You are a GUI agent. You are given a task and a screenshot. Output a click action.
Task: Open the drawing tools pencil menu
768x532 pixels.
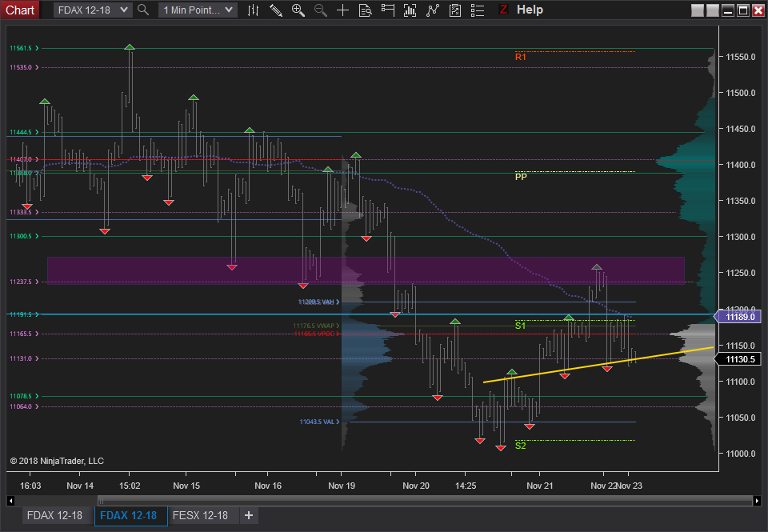tap(276, 10)
